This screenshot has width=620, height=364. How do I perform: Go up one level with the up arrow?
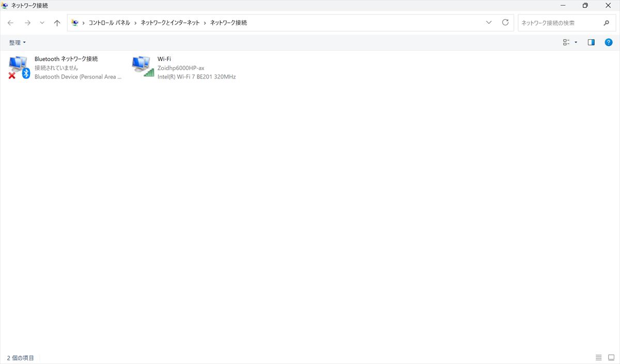click(57, 23)
